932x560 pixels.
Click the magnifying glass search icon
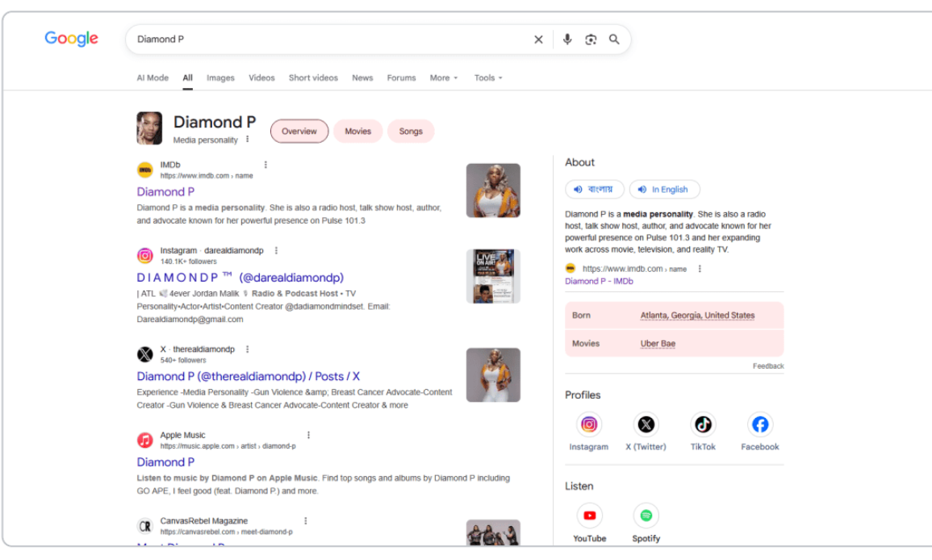point(614,40)
